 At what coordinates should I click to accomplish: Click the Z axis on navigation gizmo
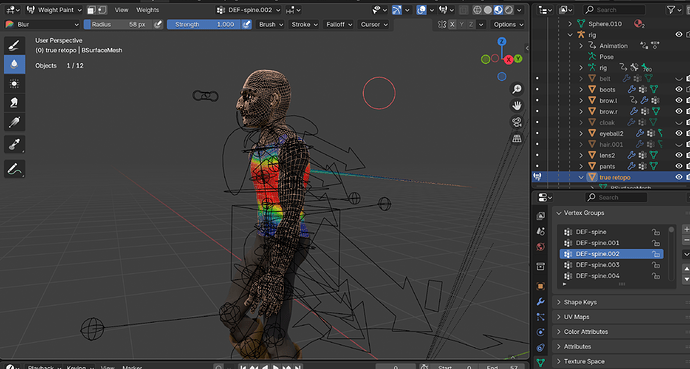(502, 41)
